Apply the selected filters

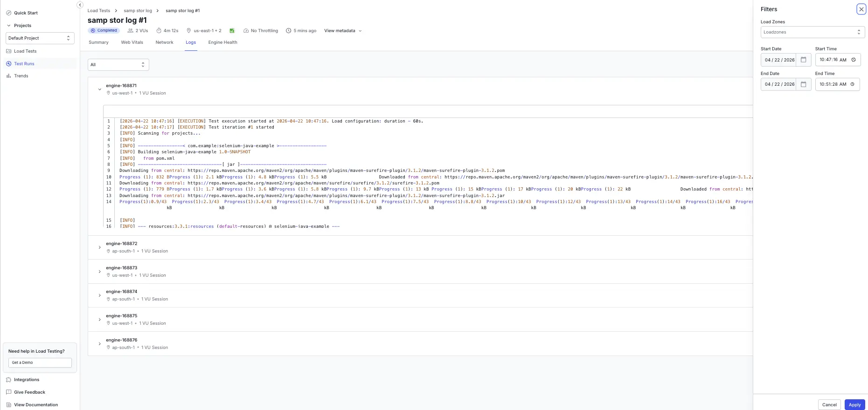(854, 405)
